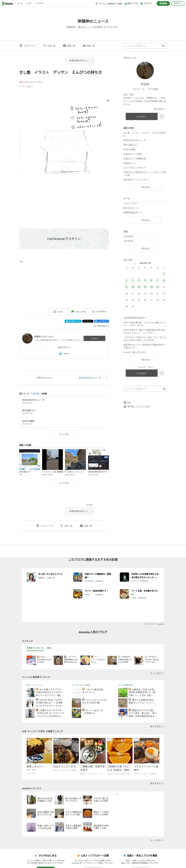Click the blog search field under the top navigation
This screenshot has height=868, width=186.
tap(145, 46)
